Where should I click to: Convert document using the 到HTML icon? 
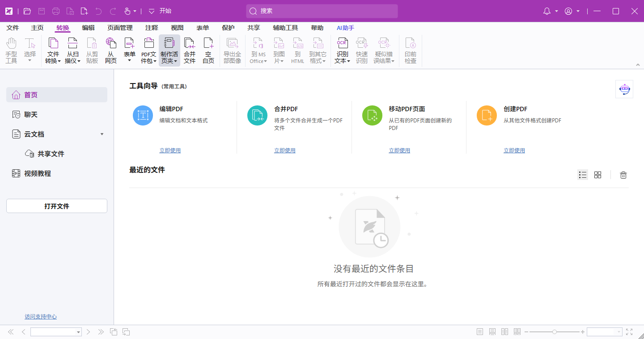[297, 49]
